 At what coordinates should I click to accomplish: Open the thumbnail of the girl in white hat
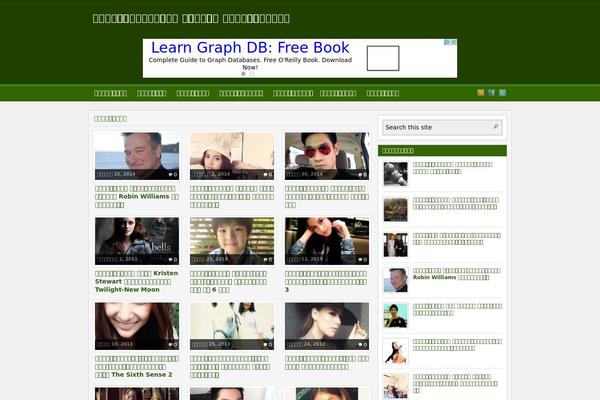pos(232,156)
